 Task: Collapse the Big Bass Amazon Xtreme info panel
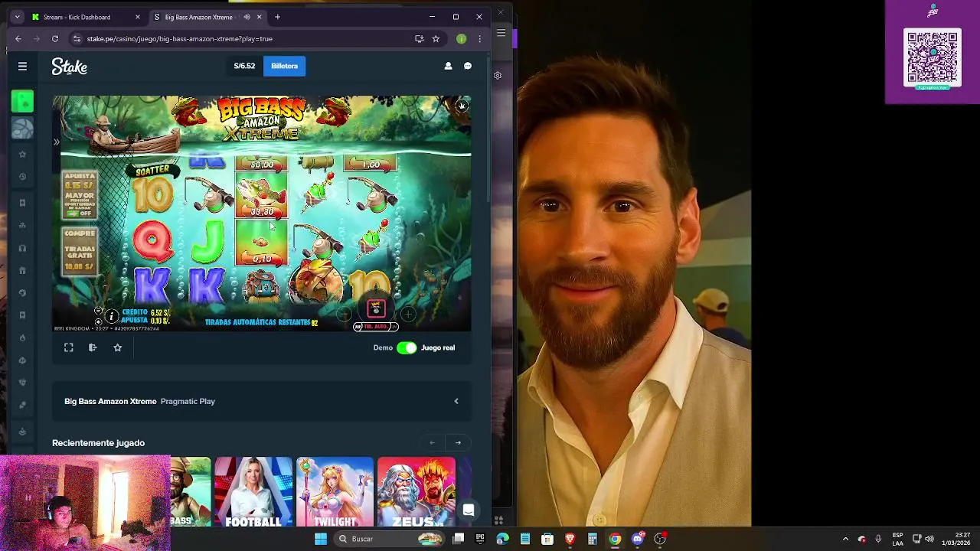click(456, 401)
